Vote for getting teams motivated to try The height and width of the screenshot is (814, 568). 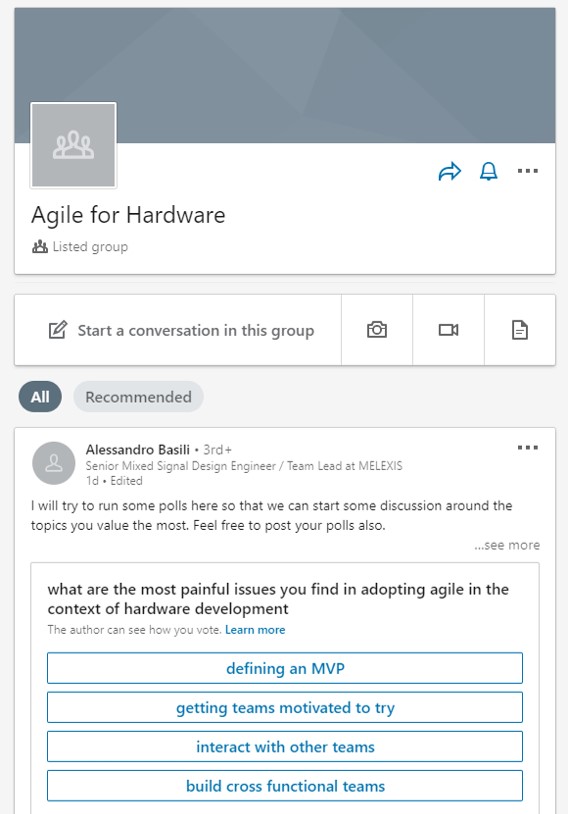[x=285, y=708]
